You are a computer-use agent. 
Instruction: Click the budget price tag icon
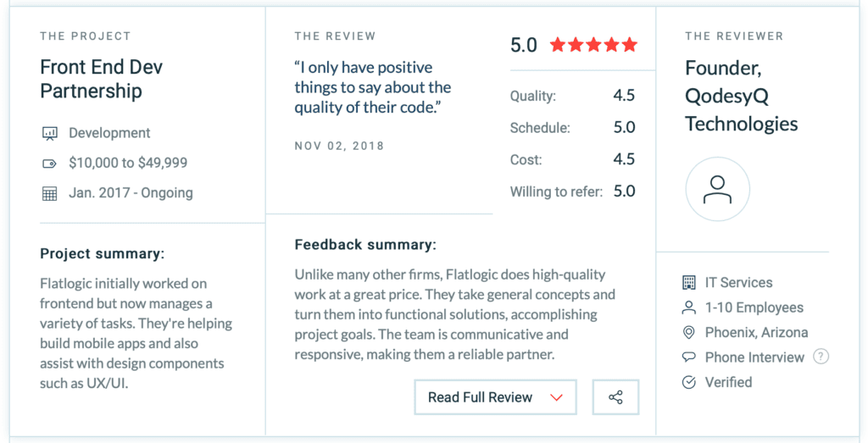coord(50,163)
